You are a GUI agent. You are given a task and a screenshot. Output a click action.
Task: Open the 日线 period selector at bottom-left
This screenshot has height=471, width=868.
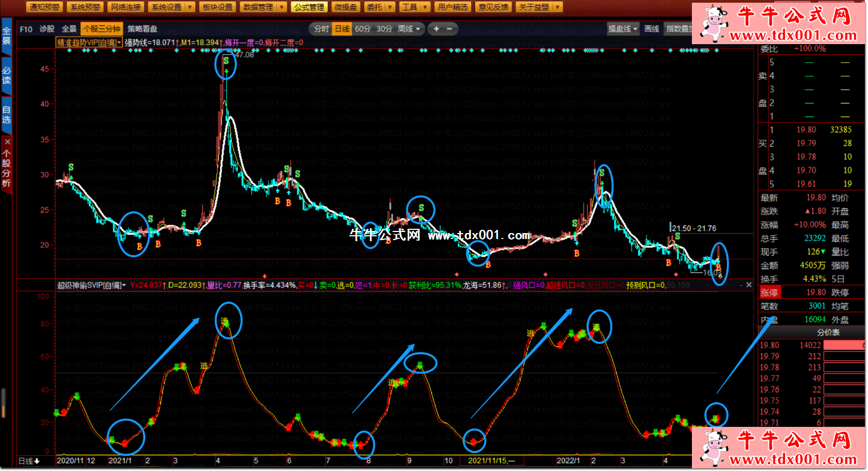point(29,461)
